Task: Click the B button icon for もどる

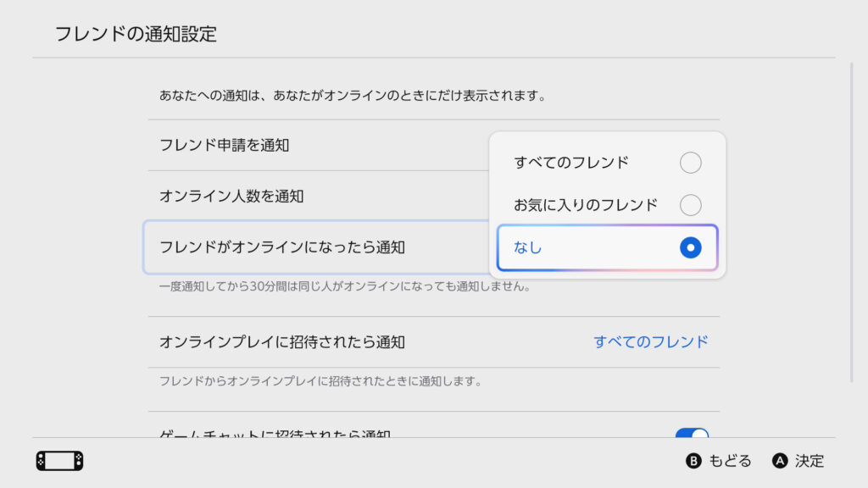Action: 693,461
